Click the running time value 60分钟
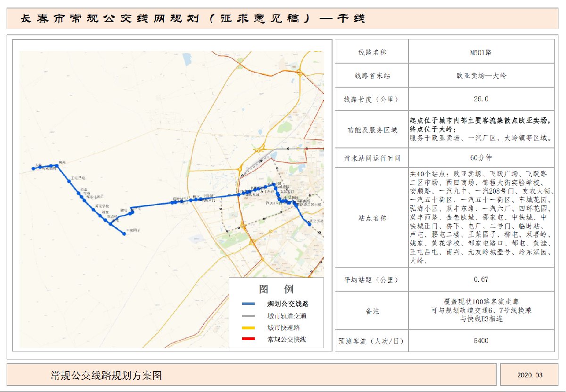The height and width of the screenshot is (392, 566). coord(481,158)
